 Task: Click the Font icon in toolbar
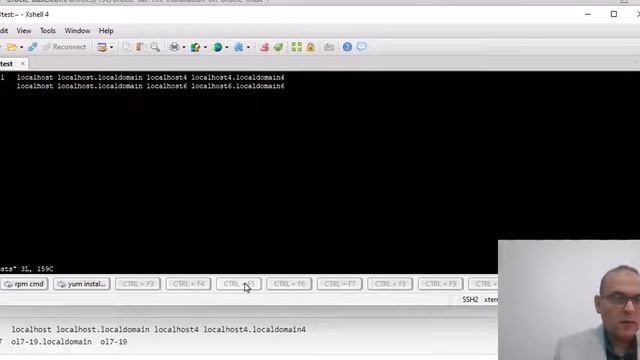[238, 47]
